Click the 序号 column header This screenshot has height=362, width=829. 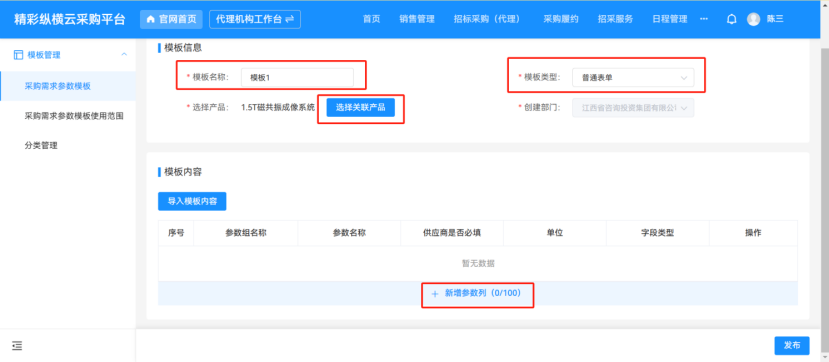(x=176, y=233)
